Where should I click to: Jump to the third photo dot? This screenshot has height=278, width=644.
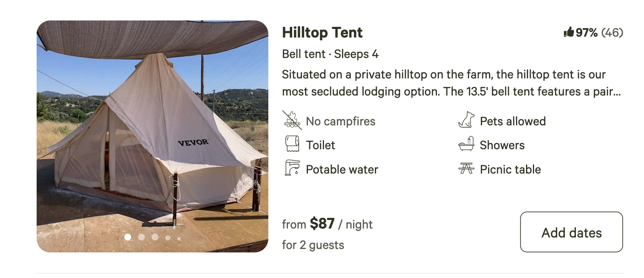point(155,237)
